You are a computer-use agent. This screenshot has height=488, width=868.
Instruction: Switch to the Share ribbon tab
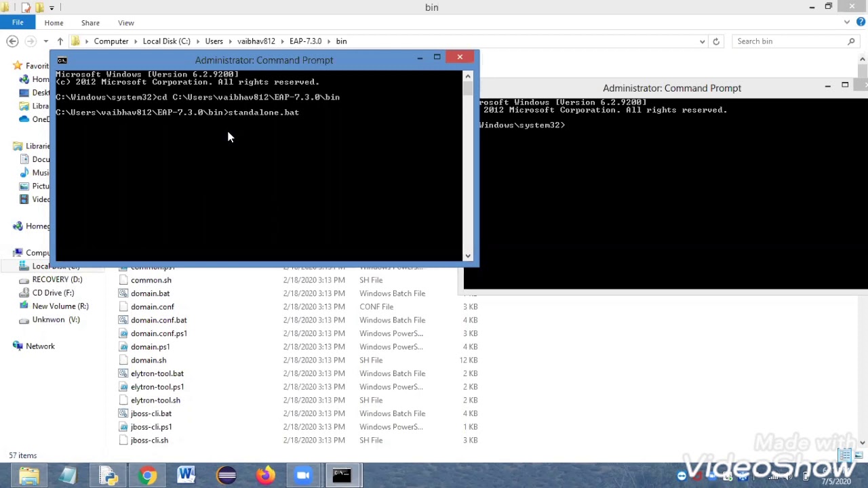(90, 23)
